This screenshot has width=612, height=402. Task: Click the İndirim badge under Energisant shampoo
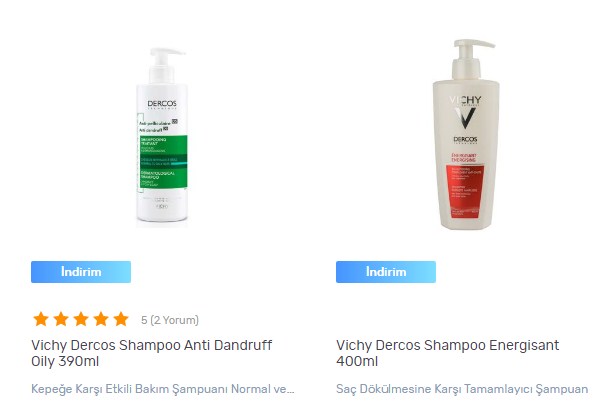point(386,272)
